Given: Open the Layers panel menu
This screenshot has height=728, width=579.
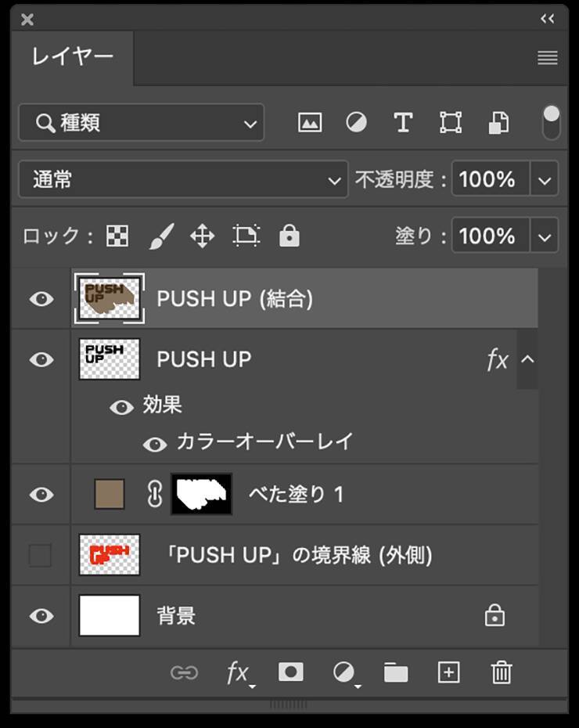Looking at the screenshot, I should 548,58.
